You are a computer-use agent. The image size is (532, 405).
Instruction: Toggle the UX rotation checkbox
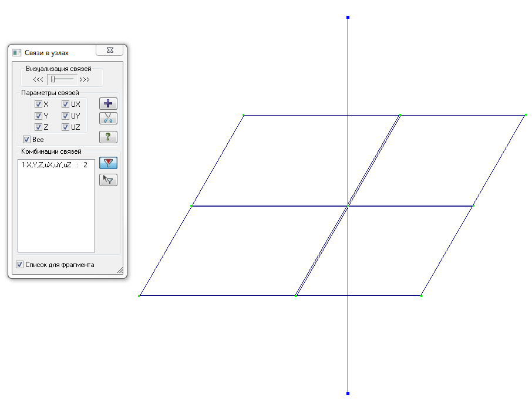[x=66, y=104]
